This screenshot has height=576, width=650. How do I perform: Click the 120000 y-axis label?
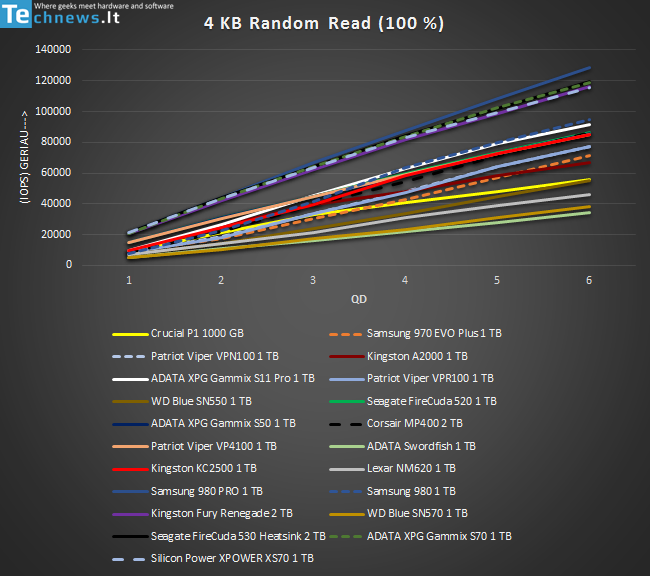[x=53, y=80]
